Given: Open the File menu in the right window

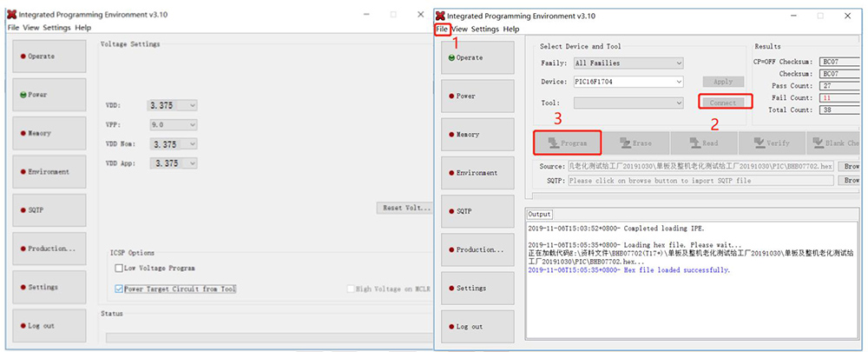Looking at the screenshot, I should (443, 29).
